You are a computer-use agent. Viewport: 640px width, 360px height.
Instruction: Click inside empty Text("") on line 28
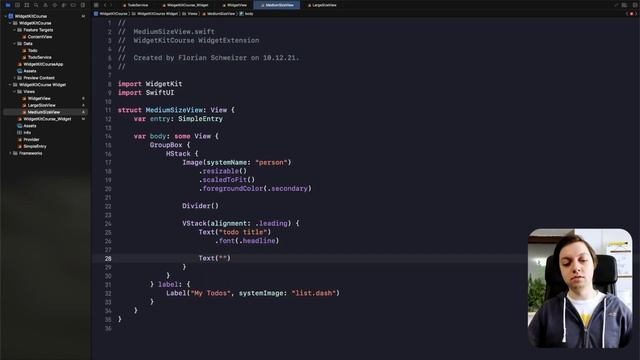point(224,258)
